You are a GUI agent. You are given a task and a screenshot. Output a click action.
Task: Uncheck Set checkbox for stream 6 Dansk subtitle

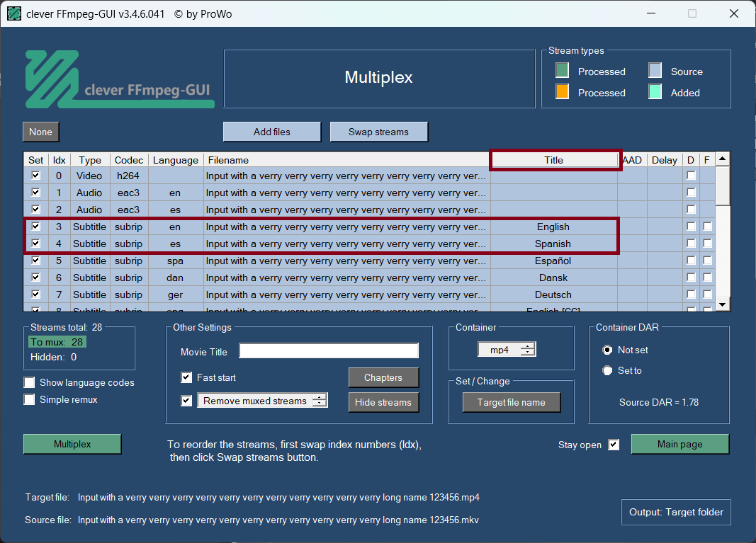pos(35,277)
